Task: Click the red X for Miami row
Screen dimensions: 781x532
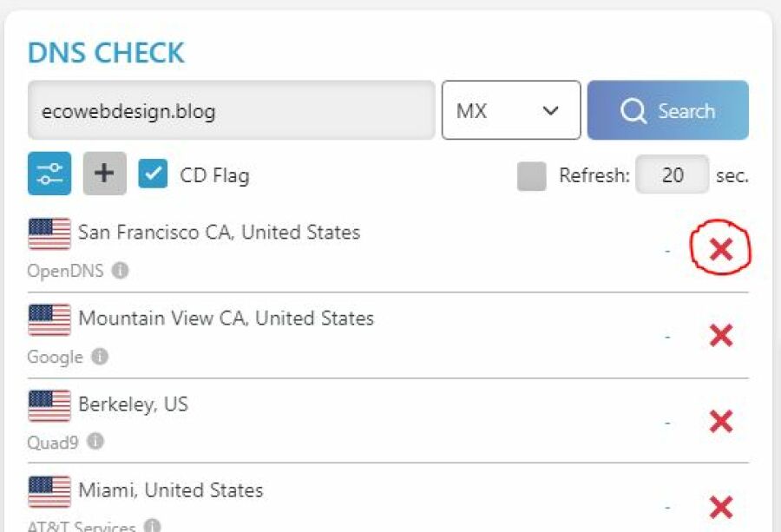Action: (x=720, y=506)
